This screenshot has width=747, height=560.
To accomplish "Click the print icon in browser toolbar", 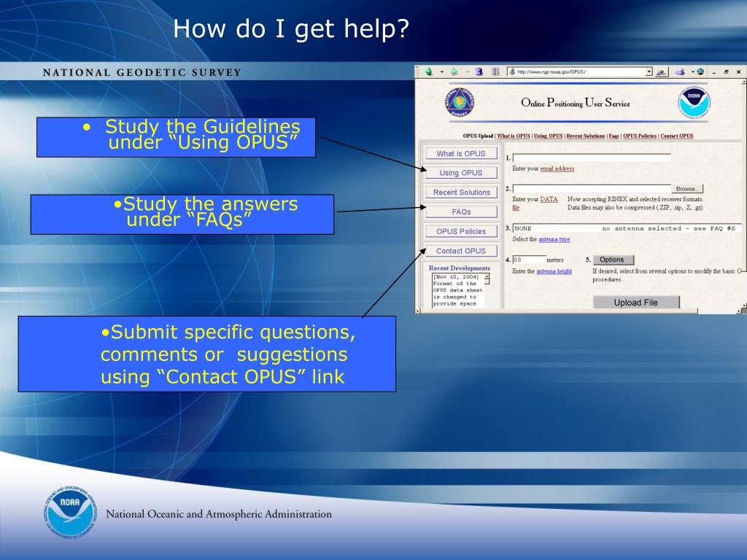I will coord(681,72).
